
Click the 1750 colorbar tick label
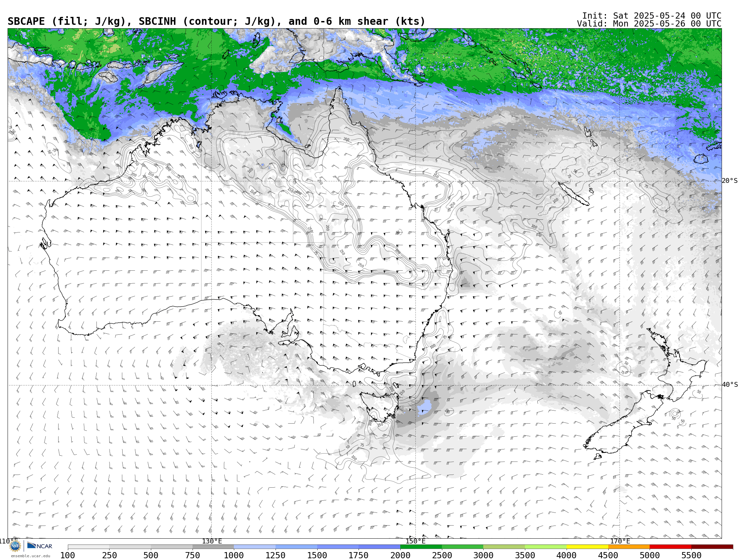point(359,556)
